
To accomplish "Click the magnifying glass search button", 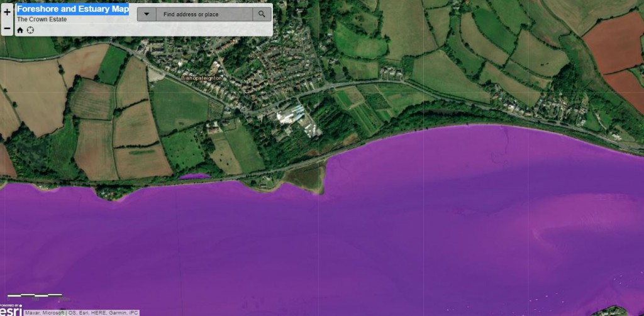I will point(262,14).
